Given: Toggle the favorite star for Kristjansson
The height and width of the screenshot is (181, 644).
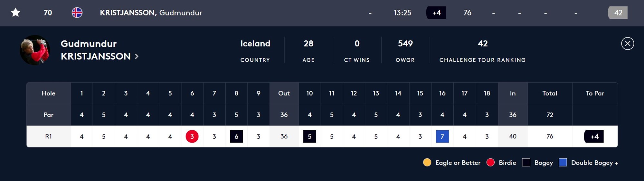Looking at the screenshot, I should [15, 13].
